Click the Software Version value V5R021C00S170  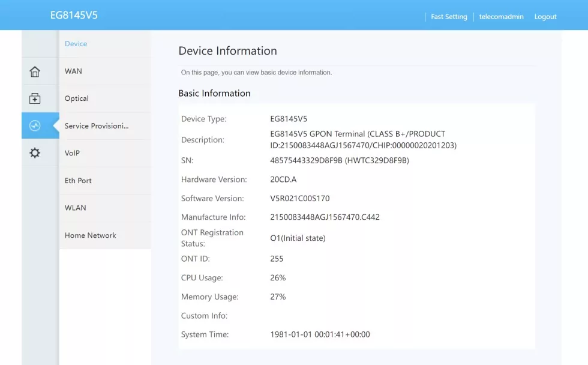[299, 198]
